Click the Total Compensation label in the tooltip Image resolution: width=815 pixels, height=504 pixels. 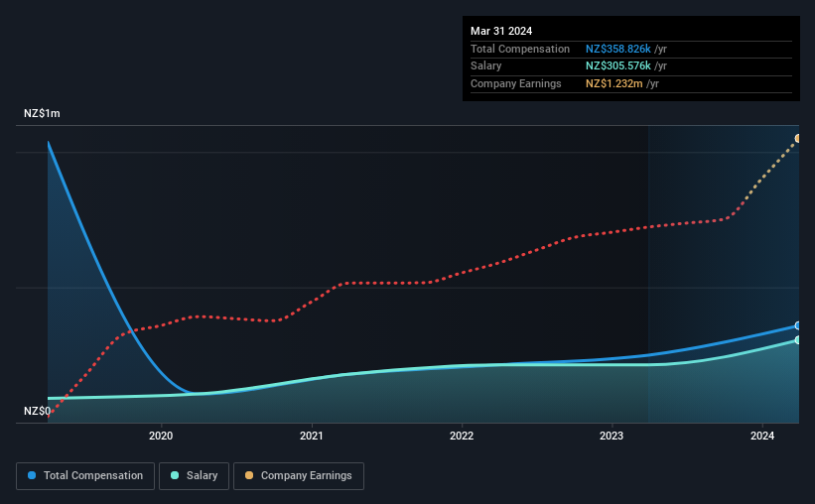pos(520,49)
